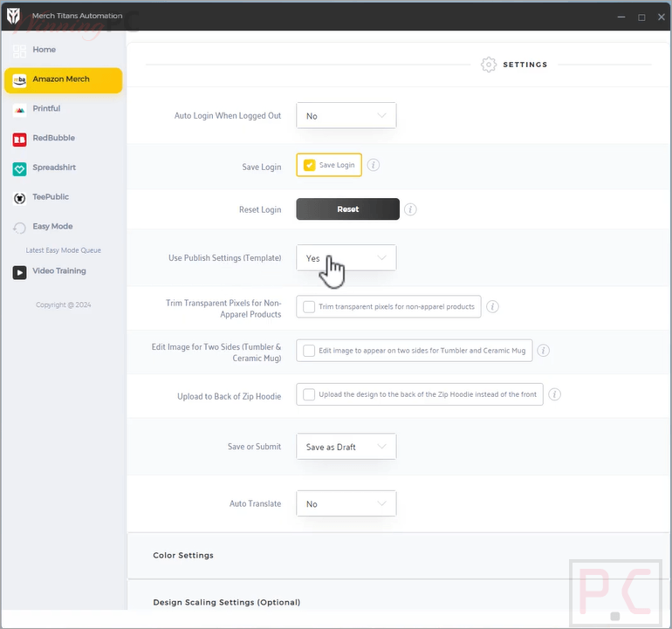This screenshot has height=629, width=672.
Task: Click the Auto Login When Logged Out label
Action: coord(228,116)
